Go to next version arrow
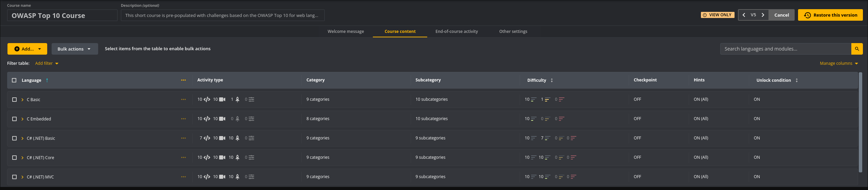 click(x=763, y=15)
